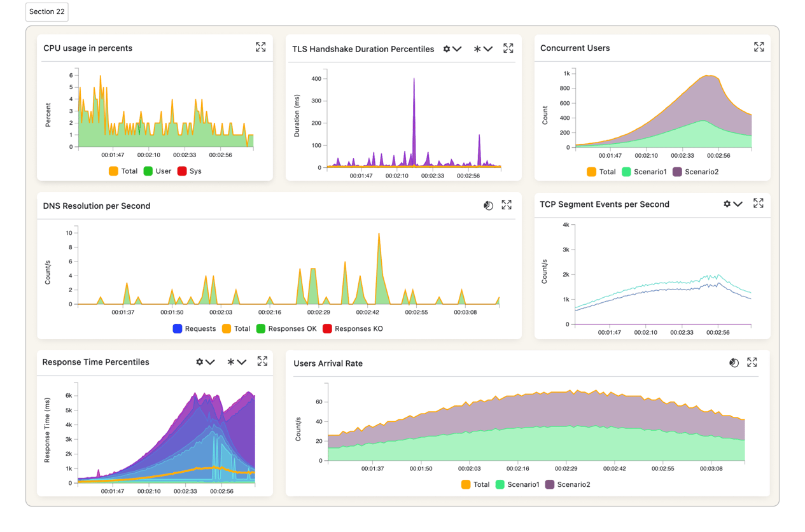Open asterisk dropdown on TLS Handshake panel
805x532 pixels.
click(483, 49)
